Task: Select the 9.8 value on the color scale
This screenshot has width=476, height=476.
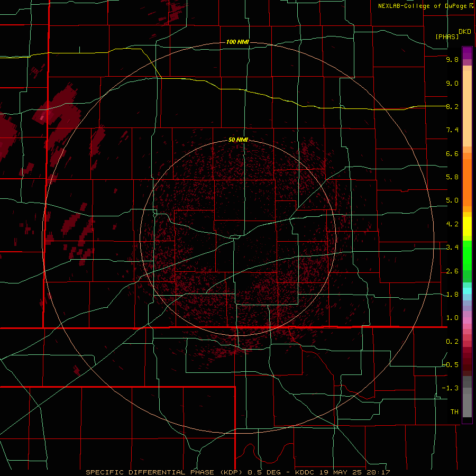Action: [x=452, y=59]
